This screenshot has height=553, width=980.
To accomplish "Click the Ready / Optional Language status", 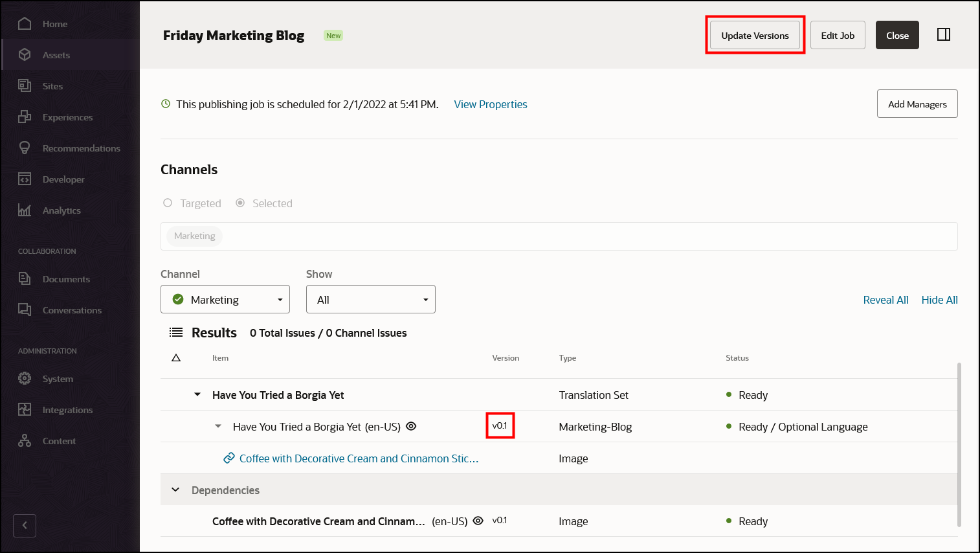I will [x=803, y=427].
